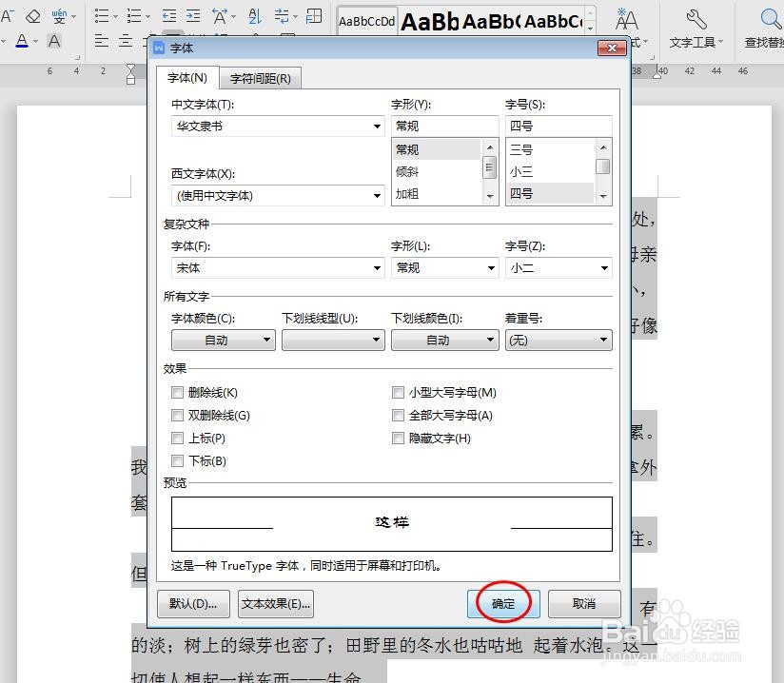Enable the 删除线(K) strikethrough checkbox
The width and height of the screenshot is (784, 683).
pos(177,392)
